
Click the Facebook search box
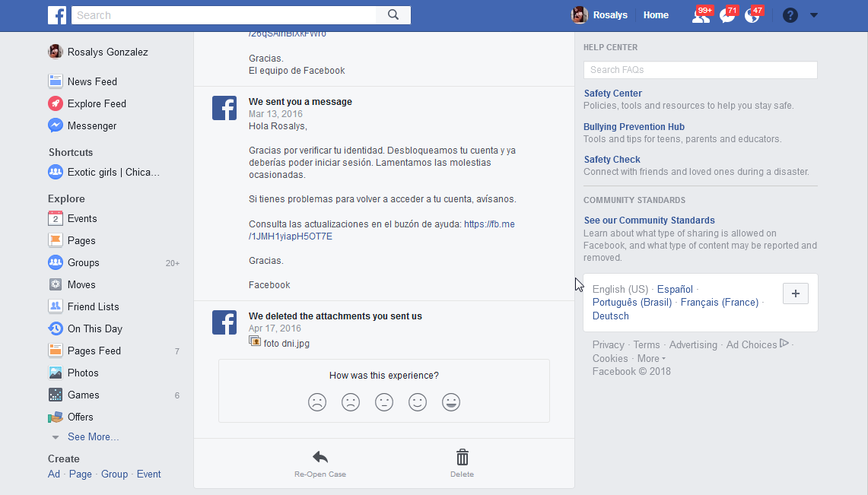point(224,15)
